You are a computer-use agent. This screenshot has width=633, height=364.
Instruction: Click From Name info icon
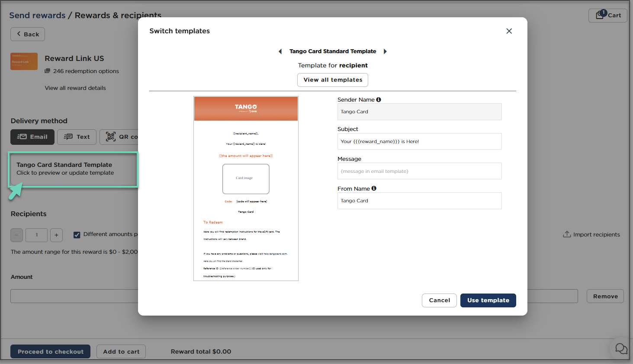374,188
